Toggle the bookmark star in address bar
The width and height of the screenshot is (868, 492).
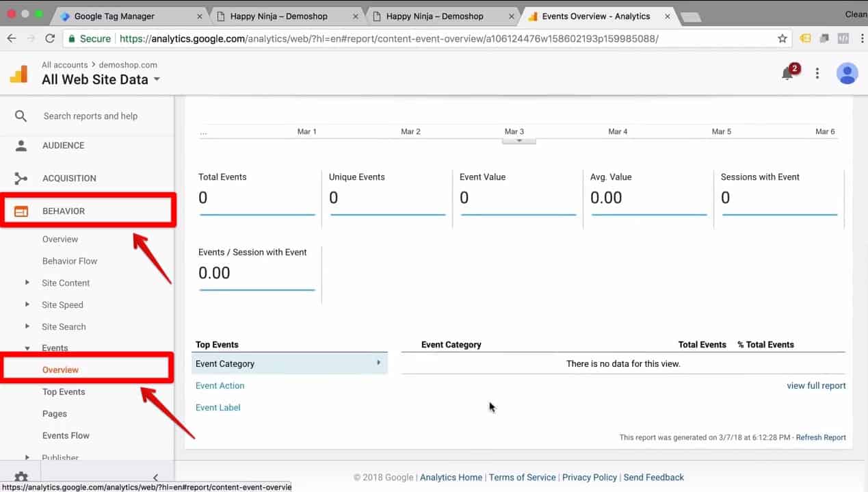782,39
